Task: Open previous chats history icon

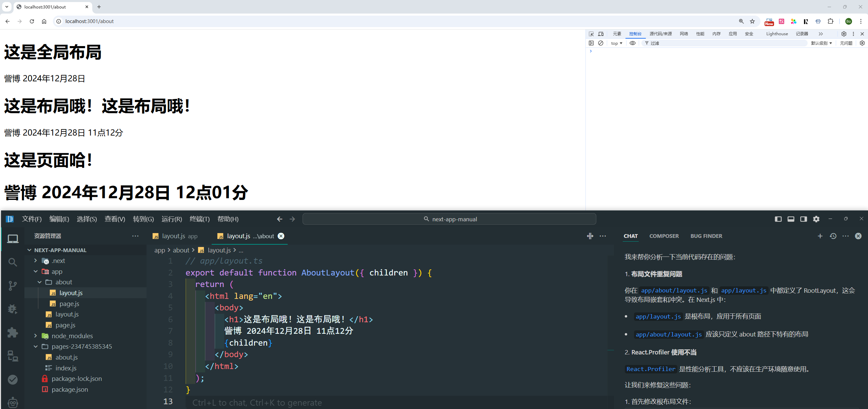Action: click(x=833, y=236)
